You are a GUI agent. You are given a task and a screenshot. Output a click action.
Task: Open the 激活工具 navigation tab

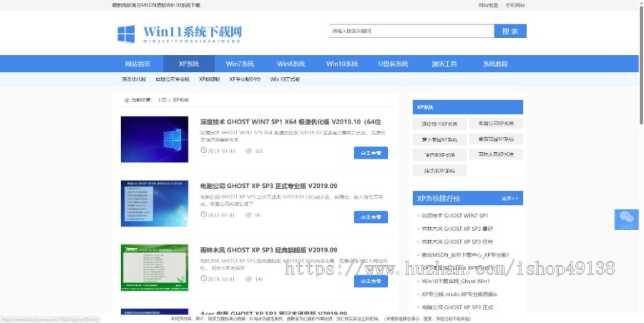click(x=444, y=64)
